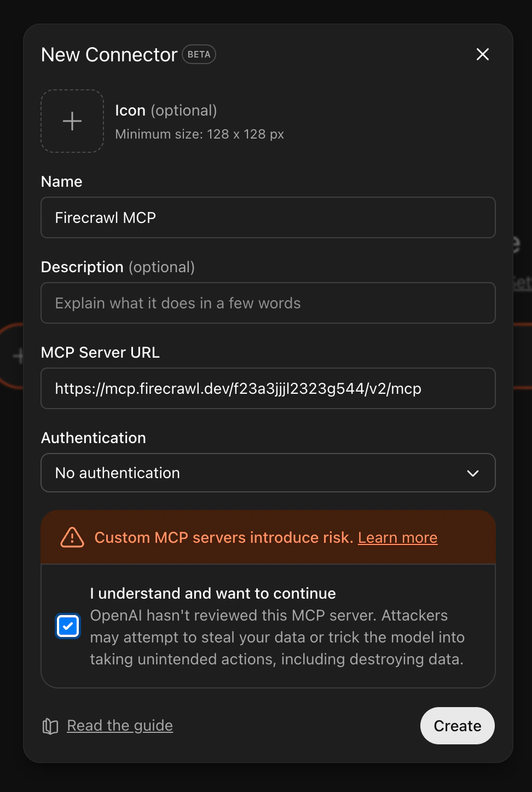
Task: Open the Authentication dropdown showing No authentication
Action: point(268,473)
